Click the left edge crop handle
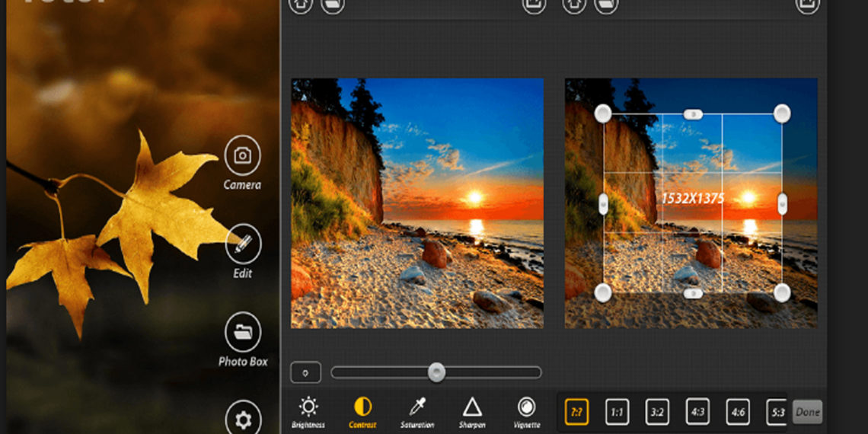Screen dimensions: 868x434 (603, 204)
